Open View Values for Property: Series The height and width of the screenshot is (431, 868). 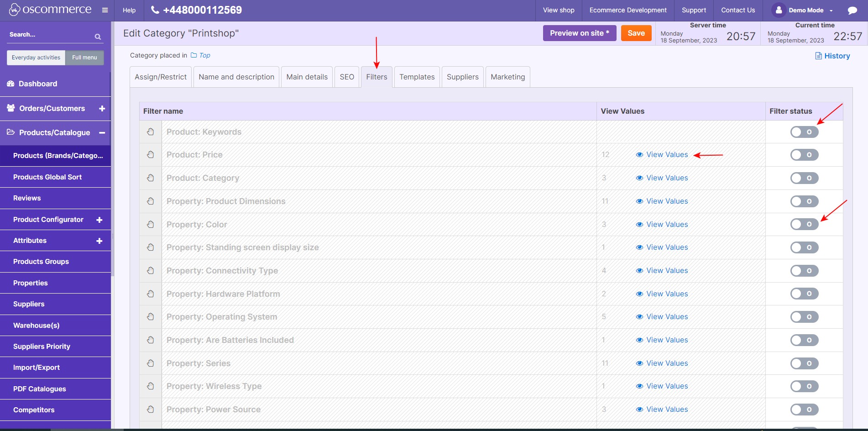coord(662,363)
